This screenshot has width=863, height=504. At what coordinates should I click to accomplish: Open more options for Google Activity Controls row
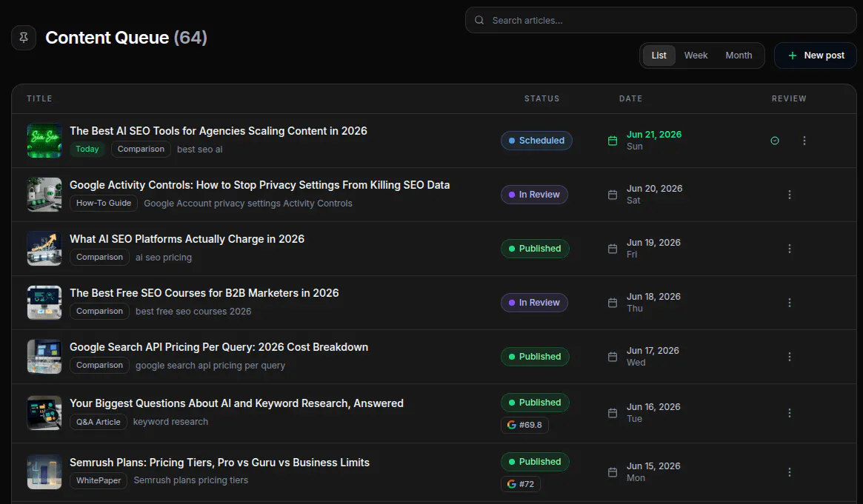coord(789,195)
